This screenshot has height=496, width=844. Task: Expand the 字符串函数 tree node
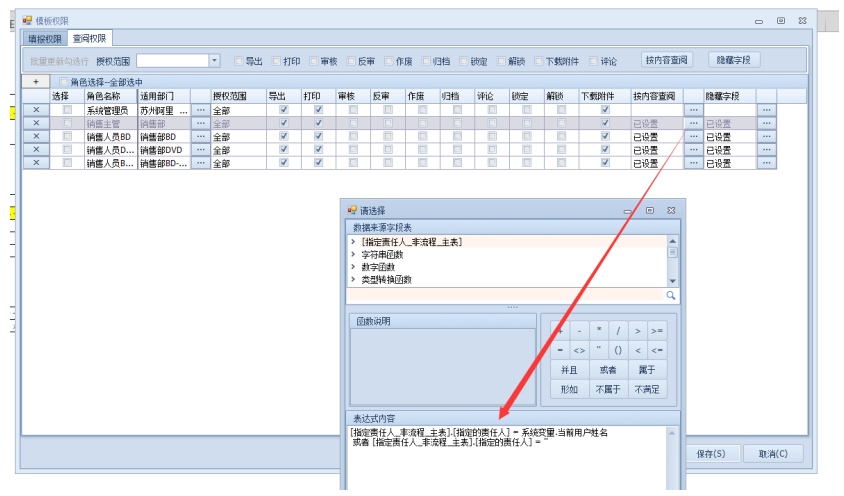pos(353,255)
